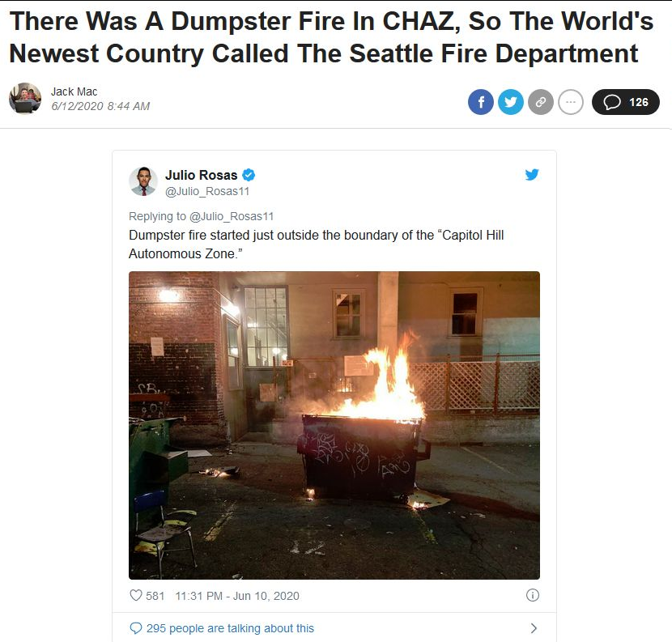Click the verified badge next to Julio Rosas

[x=249, y=175]
